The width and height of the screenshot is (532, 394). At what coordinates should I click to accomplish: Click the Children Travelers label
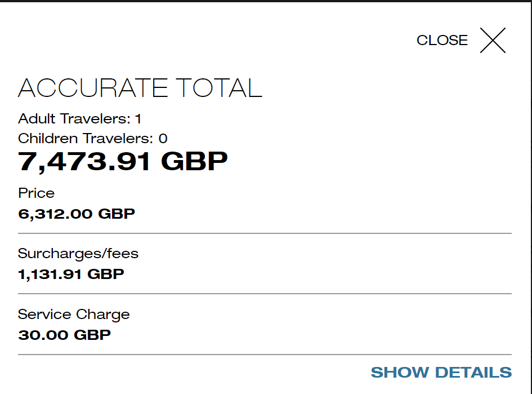pos(86,138)
